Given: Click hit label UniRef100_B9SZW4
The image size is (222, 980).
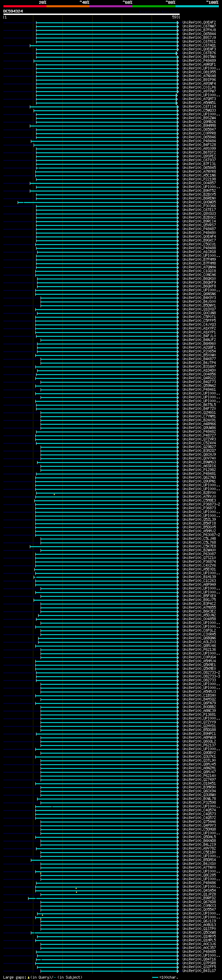Looking at the screenshot, I should click(x=199, y=118).
